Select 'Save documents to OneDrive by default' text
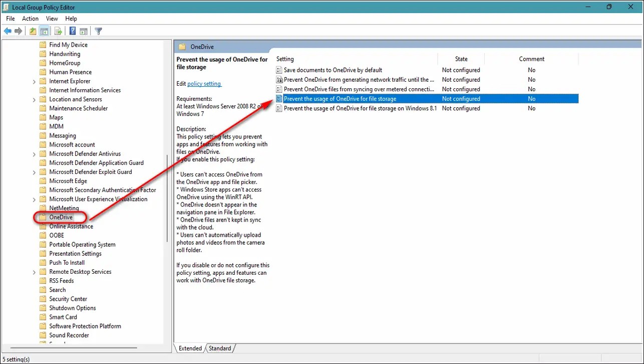The width and height of the screenshot is (644, 364). point(333,70)
